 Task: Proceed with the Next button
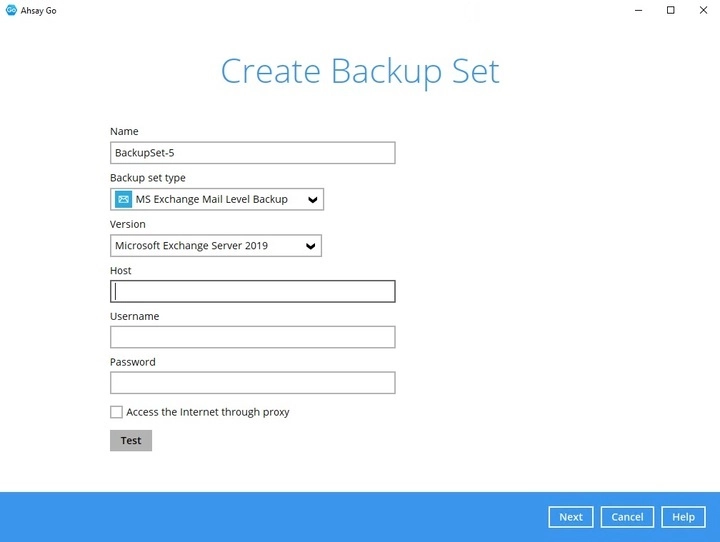click(x=571, y=517)
